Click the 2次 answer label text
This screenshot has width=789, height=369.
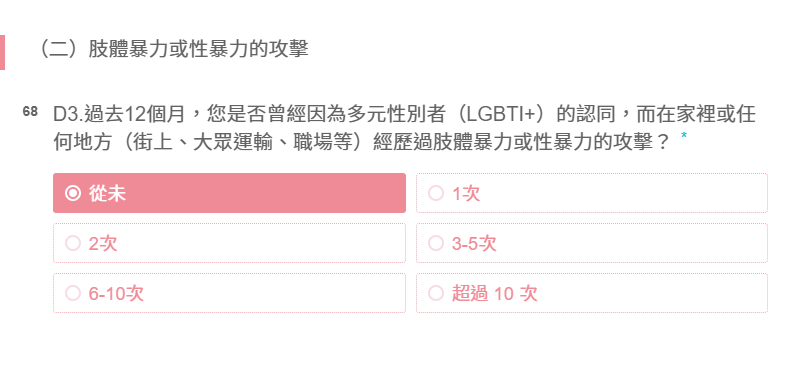pos(103,244)
